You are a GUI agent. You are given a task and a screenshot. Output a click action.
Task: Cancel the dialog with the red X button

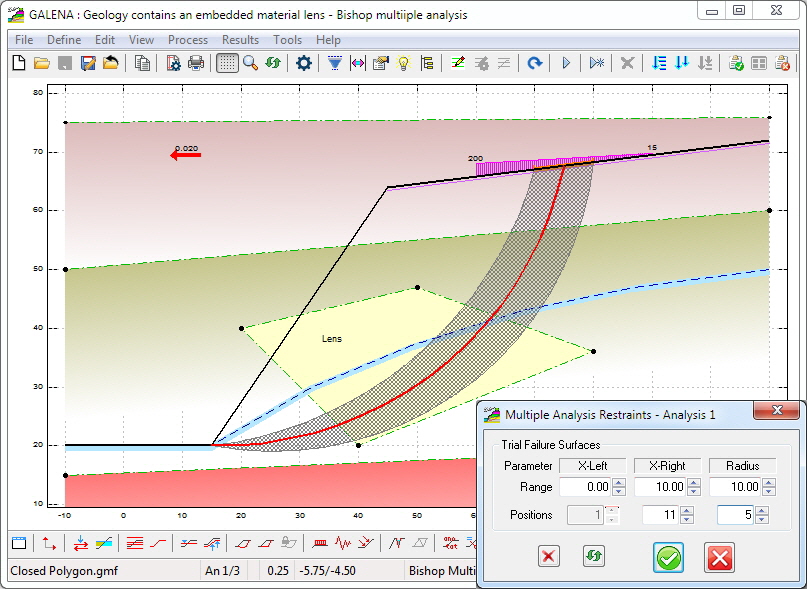(x=719, y=559)
